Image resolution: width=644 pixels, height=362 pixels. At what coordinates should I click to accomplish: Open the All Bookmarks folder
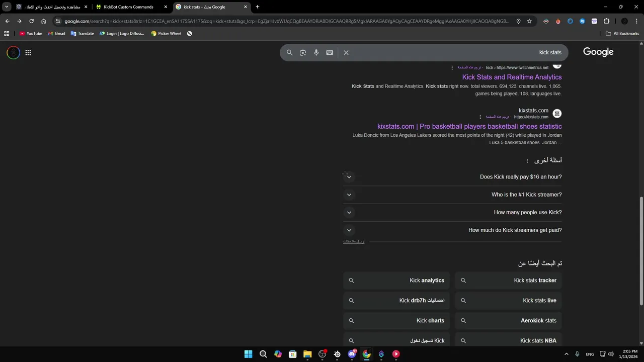point(622,34)
